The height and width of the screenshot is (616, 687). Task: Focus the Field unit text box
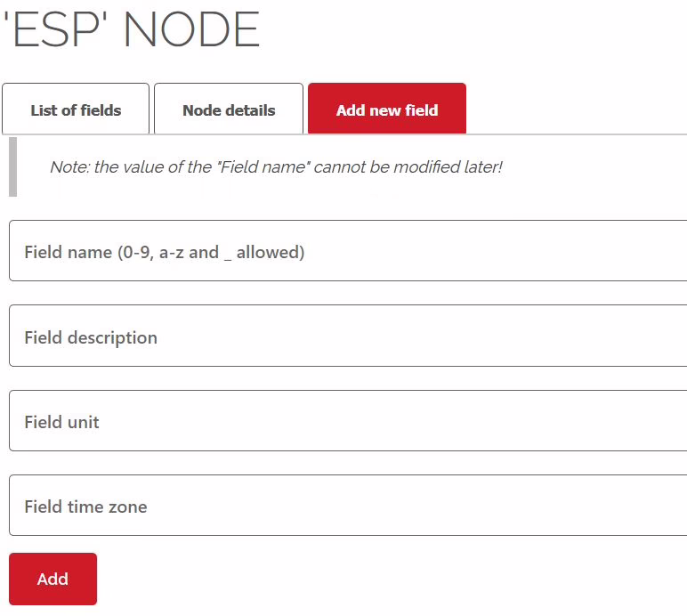click(348, 420)
